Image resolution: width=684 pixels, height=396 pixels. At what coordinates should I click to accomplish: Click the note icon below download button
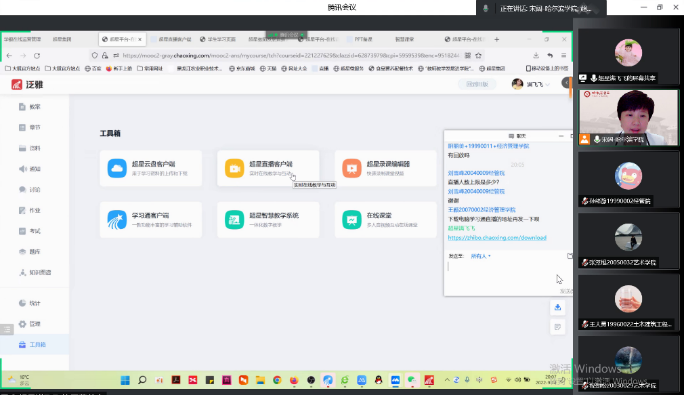pyautogui.click(x=557, y=327)
